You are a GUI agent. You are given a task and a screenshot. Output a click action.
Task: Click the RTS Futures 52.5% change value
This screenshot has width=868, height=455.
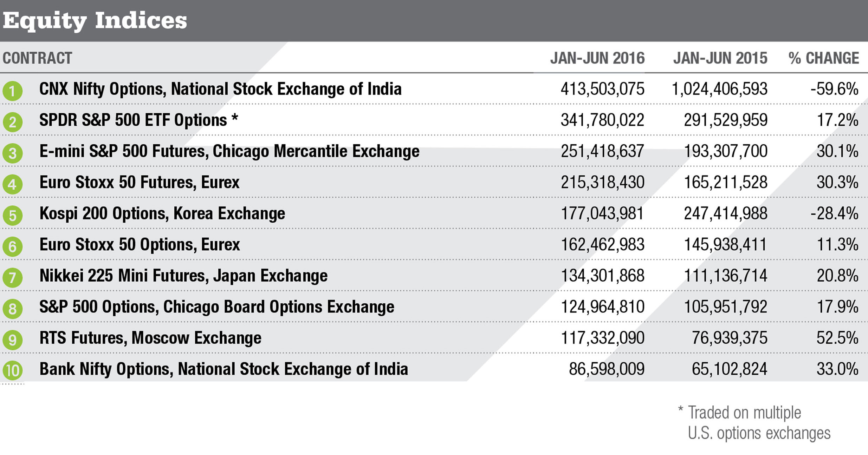[837, 338]
